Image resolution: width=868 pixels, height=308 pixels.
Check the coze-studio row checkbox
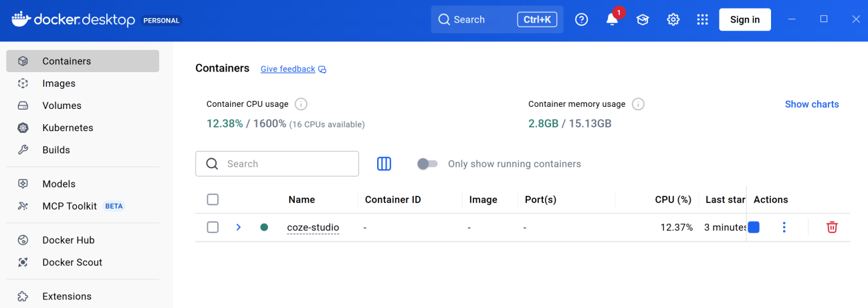click(x=213, y=227)
